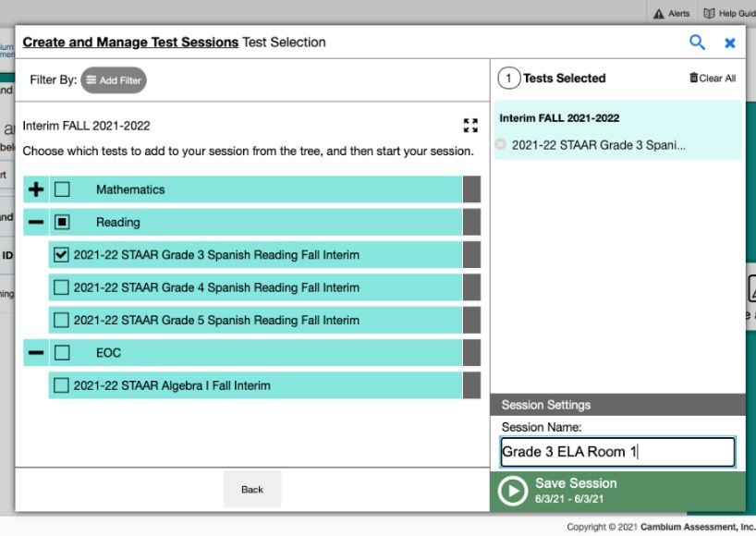
Task: Check the STAAR Algebra I Fall Interim box
Action: pyautogui.click(x=61, y=385)
